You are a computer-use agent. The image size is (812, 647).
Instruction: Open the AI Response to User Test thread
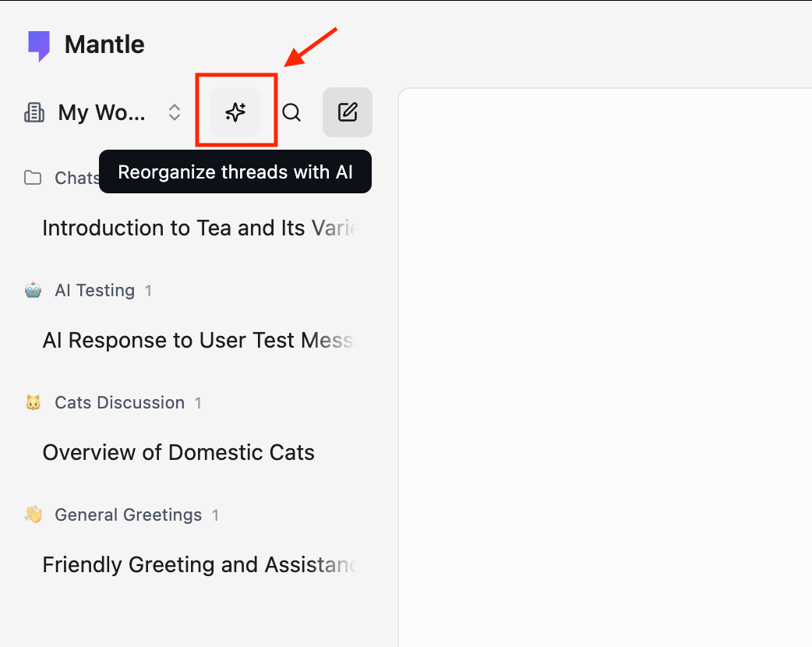click(199, 341)
